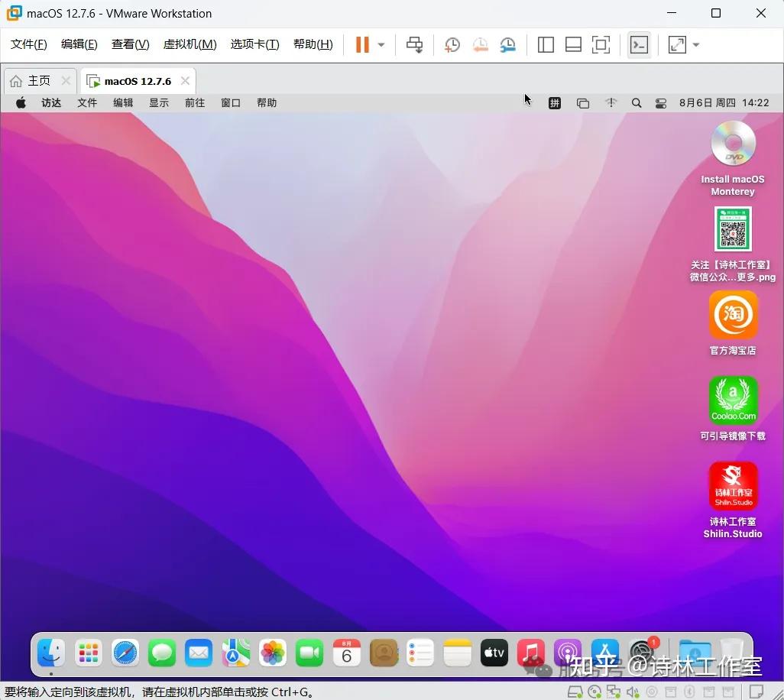Click the stretch guest display icon

[677, 44]
